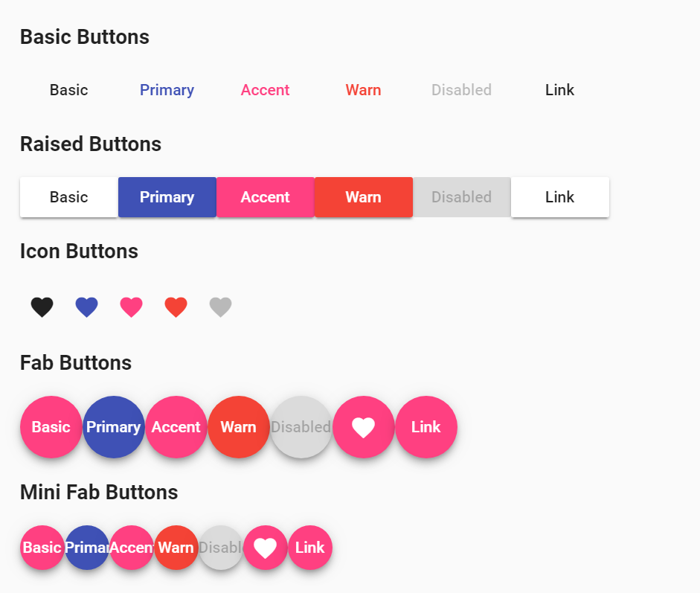Click the Accent mini fab button
Viewport: 700px width, 593px height.
[x=132, y=548]
